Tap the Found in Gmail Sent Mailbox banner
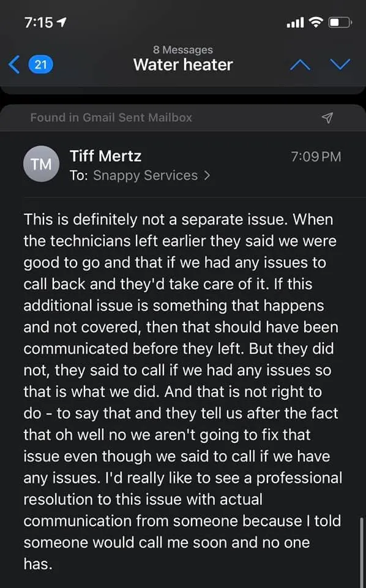366x588 pixels. click(111, 118)
